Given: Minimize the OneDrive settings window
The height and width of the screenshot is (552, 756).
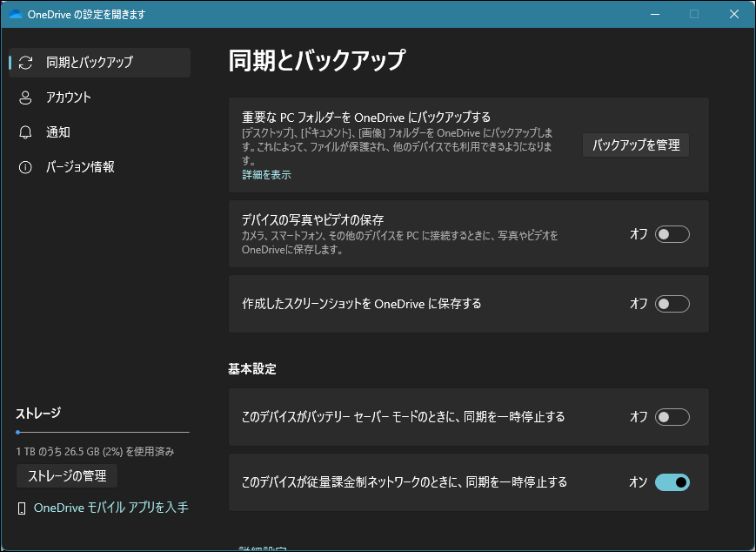Looking at the screenshot, I should pyautogui.click(x=655, y=14).
